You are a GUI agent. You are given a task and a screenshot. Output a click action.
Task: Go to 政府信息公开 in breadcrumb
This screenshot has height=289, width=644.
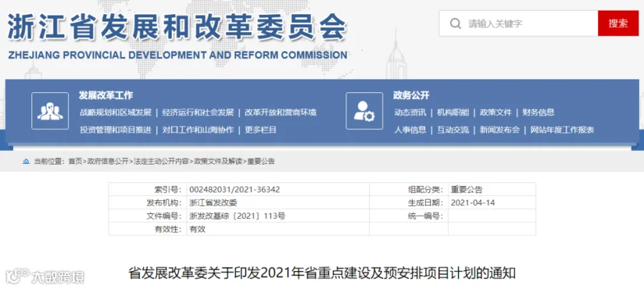pyautogui.click(x=107, y=162)
